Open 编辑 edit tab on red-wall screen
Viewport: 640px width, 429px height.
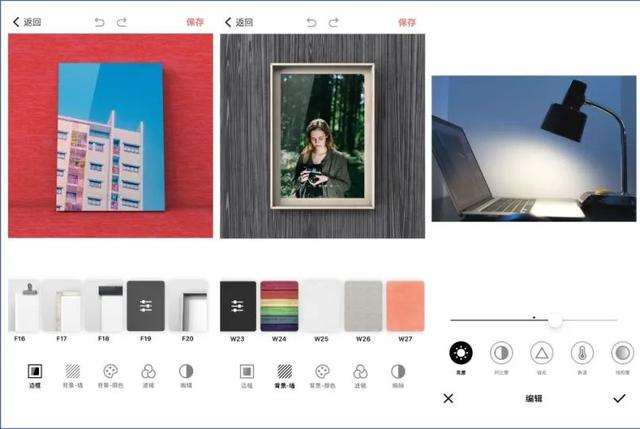[x=186, y=376]
